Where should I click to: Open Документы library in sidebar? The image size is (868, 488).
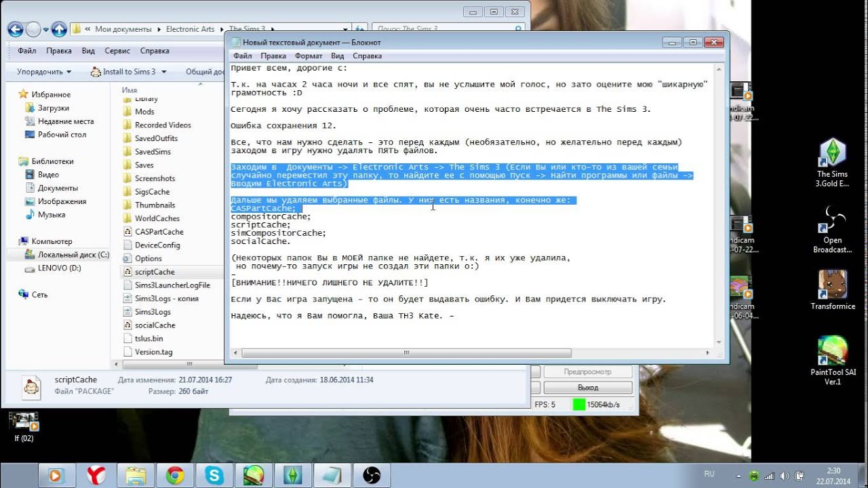(58, 188)
